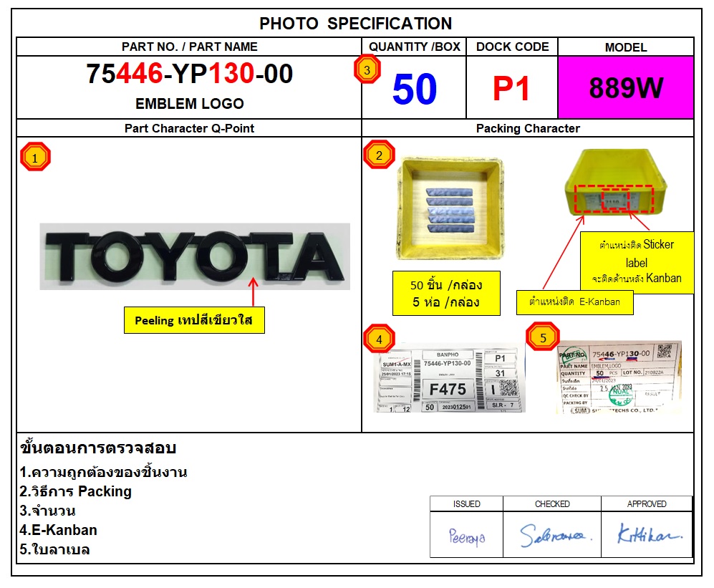This screenshot has width=714, height=588.
Task: Click the ISSUED column header
Action: pyautogui.click(x=466, y=503)
